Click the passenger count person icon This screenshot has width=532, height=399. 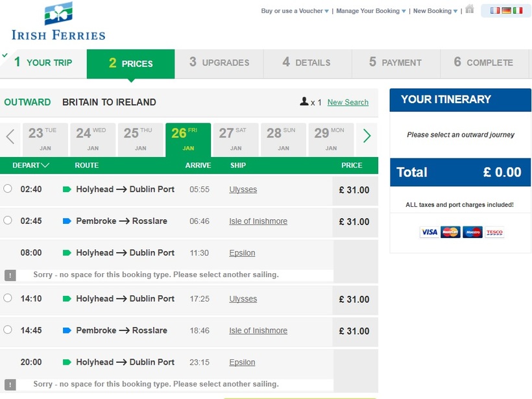coord(304,101)
